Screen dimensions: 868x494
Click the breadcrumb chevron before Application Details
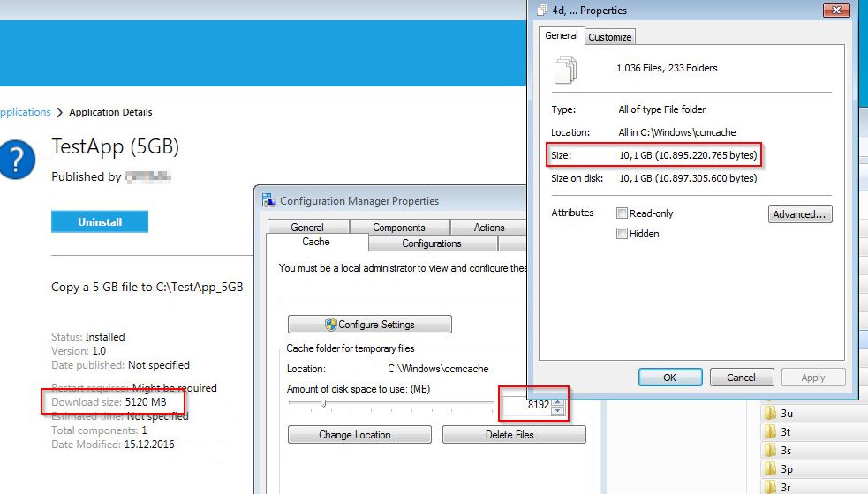point(60,112)
